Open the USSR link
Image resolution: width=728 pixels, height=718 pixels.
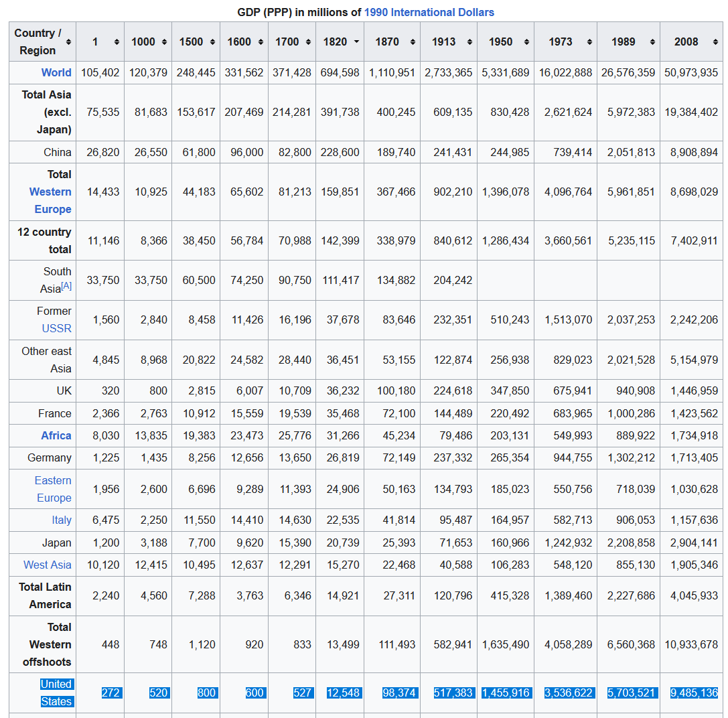56,328
